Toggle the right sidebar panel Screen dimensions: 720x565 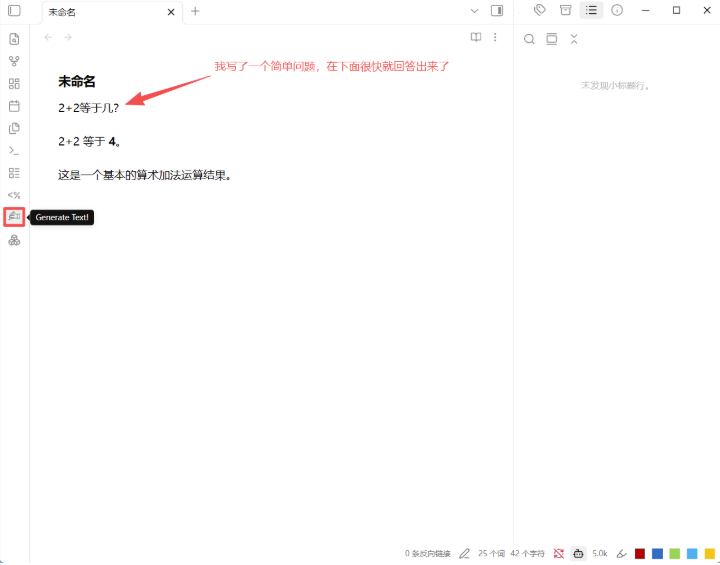(x=497, y=11)
